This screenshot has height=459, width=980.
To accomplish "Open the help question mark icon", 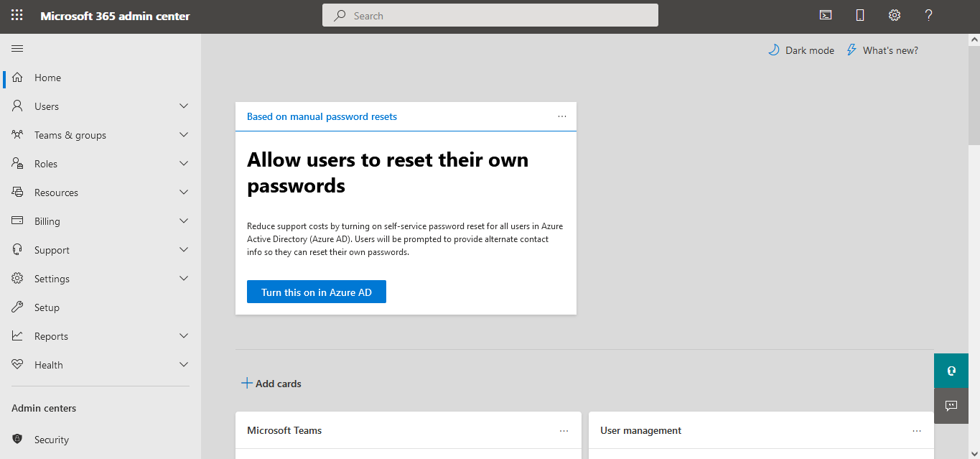I will coord(928,15).
